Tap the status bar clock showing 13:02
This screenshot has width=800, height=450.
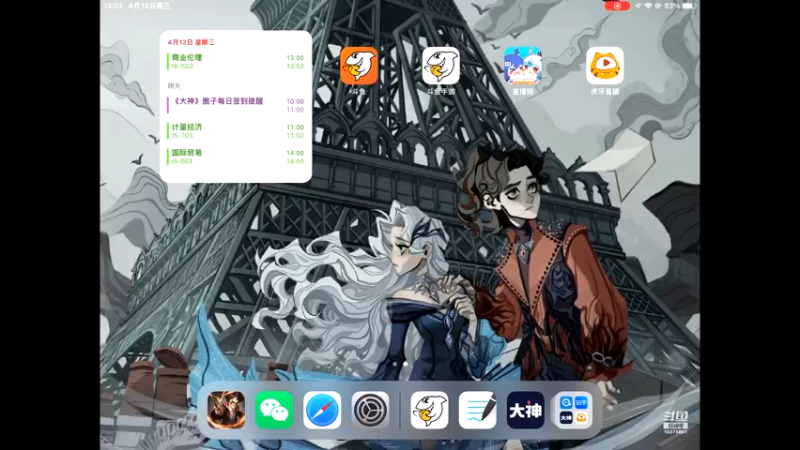click(x=113, y=6)
